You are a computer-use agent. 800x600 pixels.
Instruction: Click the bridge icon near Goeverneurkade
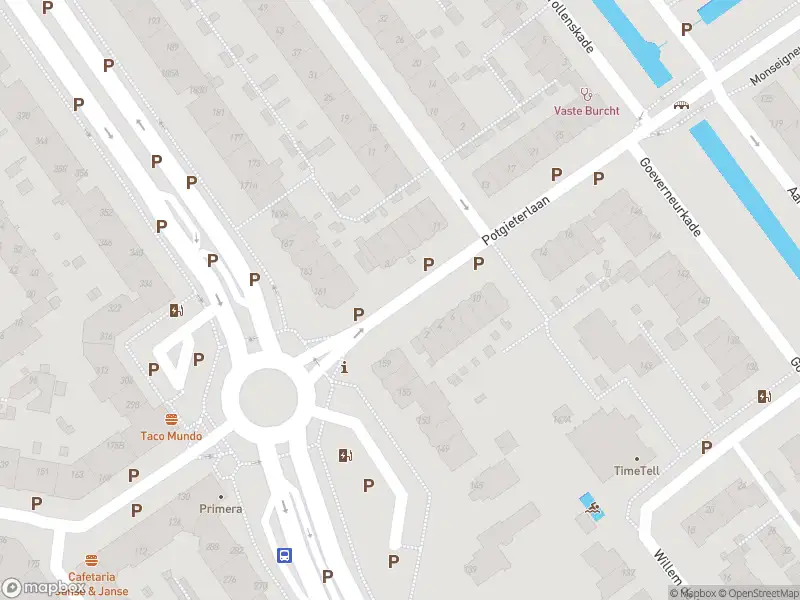pos(681,106)
